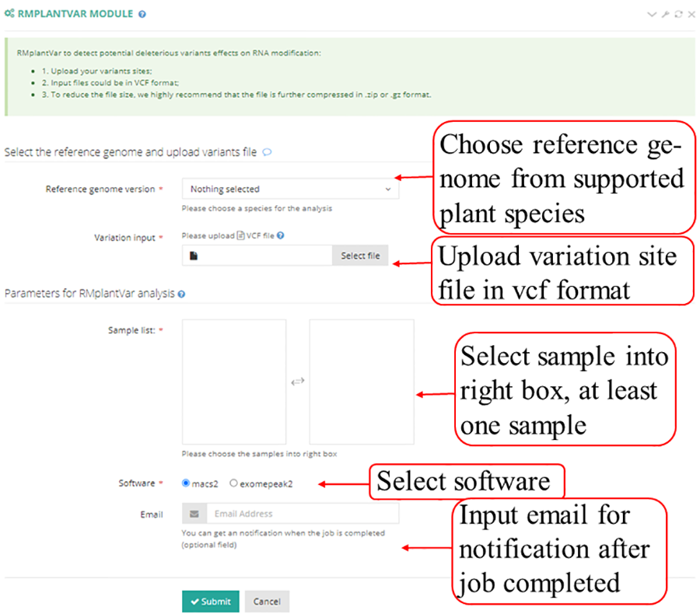
Task: Click the swap arrows between sample boxes
Action: click(x=297, y=382)
